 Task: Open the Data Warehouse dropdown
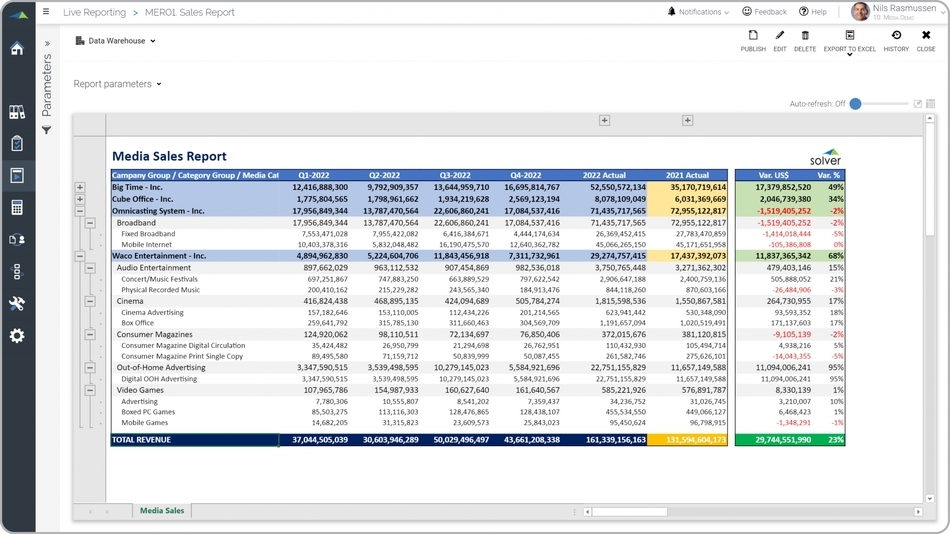point(116,41)
